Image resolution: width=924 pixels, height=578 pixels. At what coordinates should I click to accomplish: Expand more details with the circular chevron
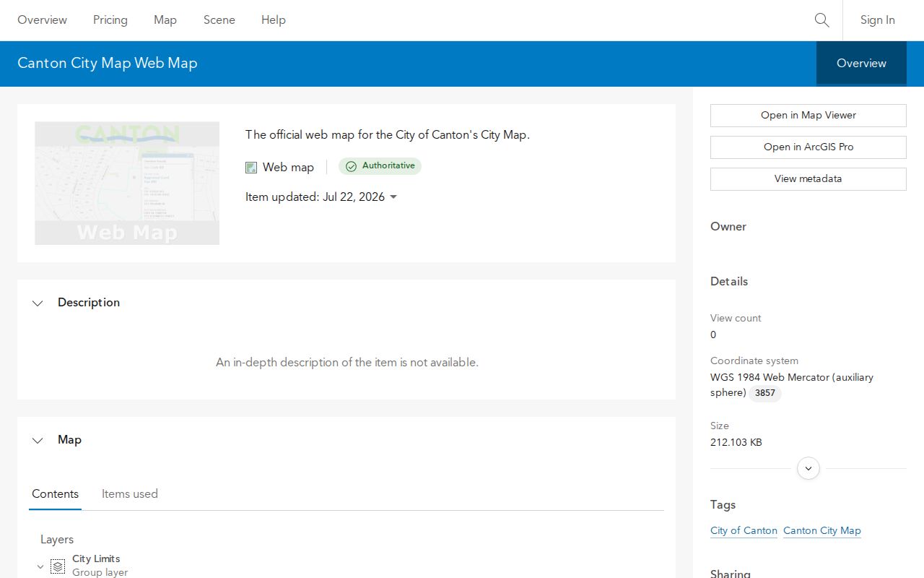pyautogui.click(x=808, y=468)
